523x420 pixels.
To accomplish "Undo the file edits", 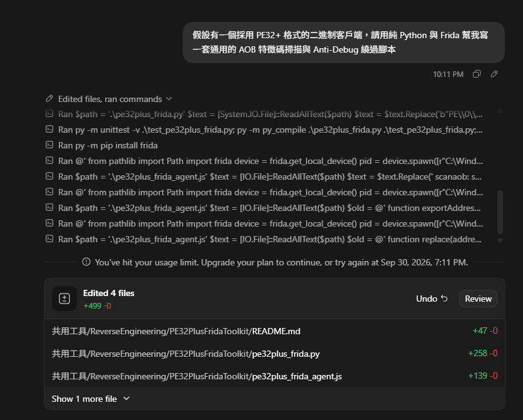I will 432,299.
